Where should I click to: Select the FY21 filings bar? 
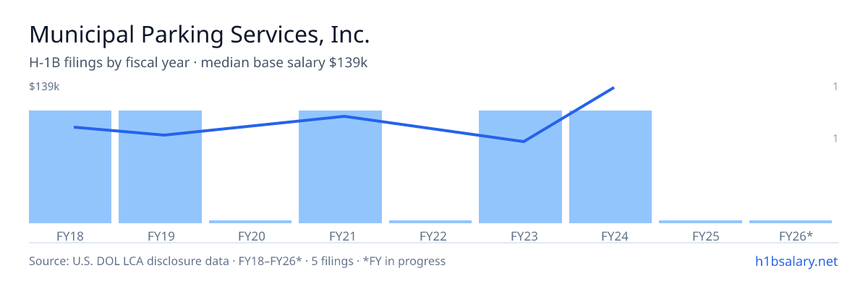point(340,167)
